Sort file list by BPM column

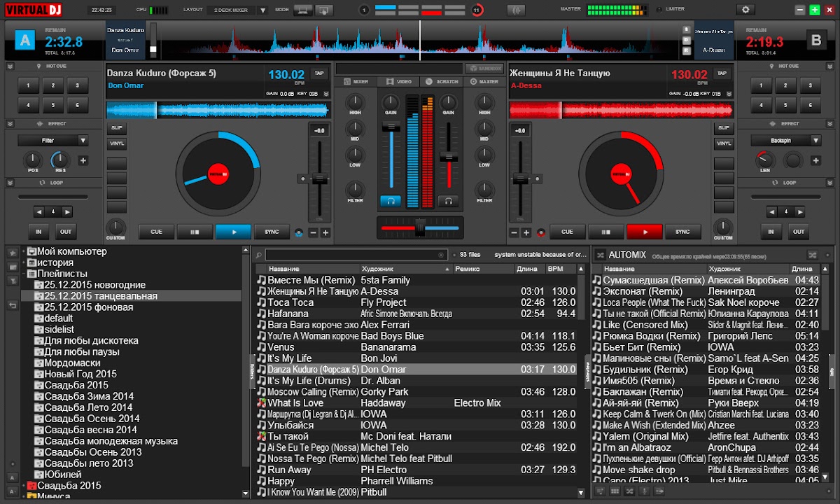pyautogui.click(x=562, y=269)
